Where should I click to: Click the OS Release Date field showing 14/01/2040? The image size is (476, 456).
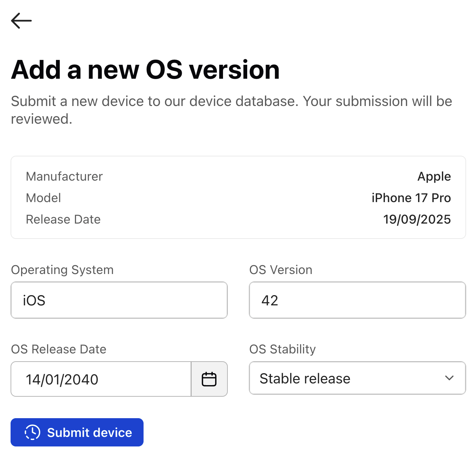(101, 379)
